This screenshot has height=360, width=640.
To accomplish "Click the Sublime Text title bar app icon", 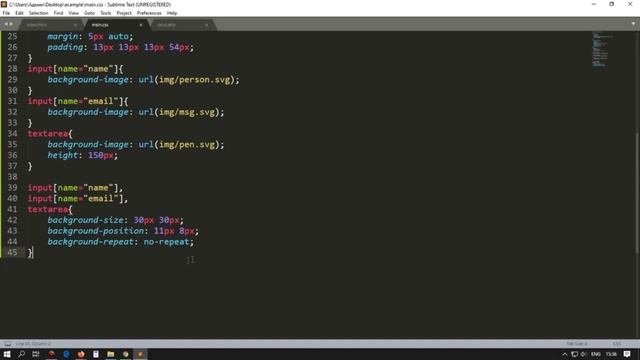I will click(4, 4).
